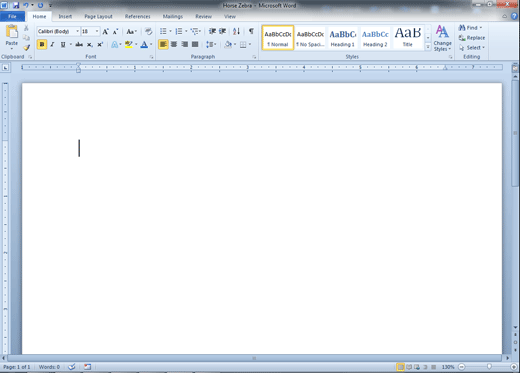Toggle Align Text Left button
Image resolution: width=520 pixels, height=373 pixels.
163,44
